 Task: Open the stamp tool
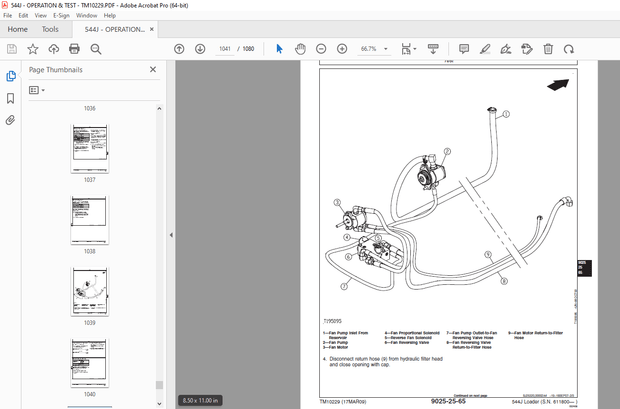(527, 49)
